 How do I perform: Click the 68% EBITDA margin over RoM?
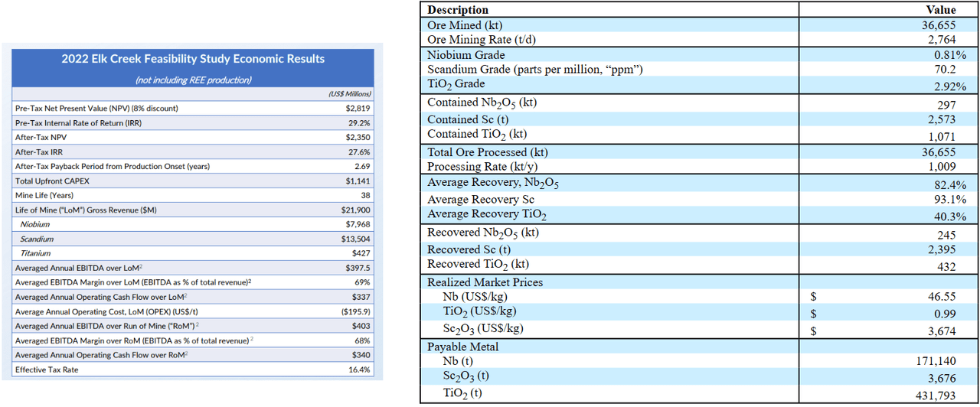[363, 340]
